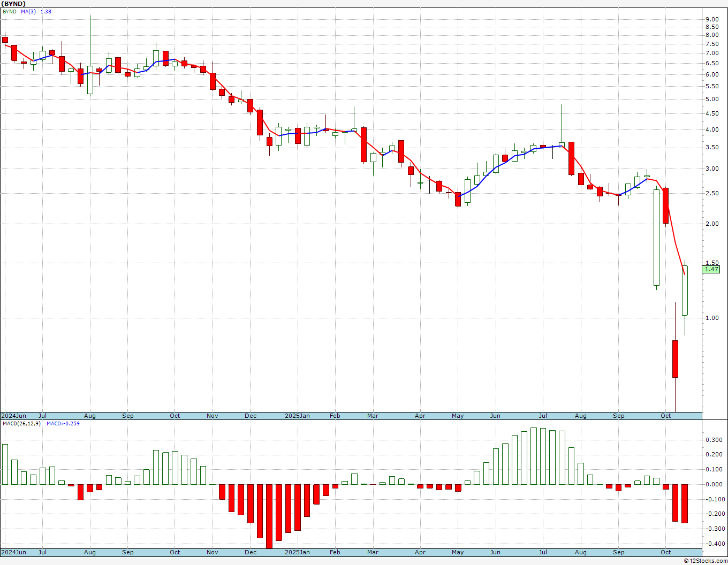Click the 7.50 price axis label

(x=712, y=44)
